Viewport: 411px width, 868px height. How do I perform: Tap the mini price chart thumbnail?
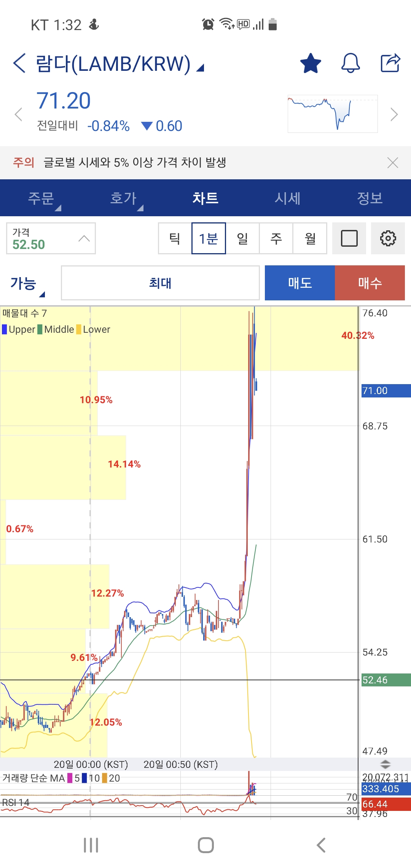[333, 114]
